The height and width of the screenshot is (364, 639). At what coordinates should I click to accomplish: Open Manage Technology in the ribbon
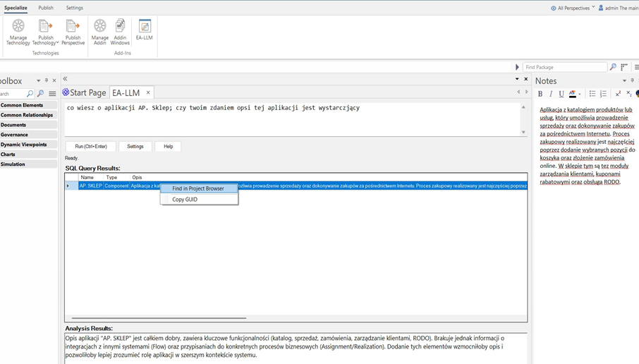pyautogui.click(x=18, y=32)
